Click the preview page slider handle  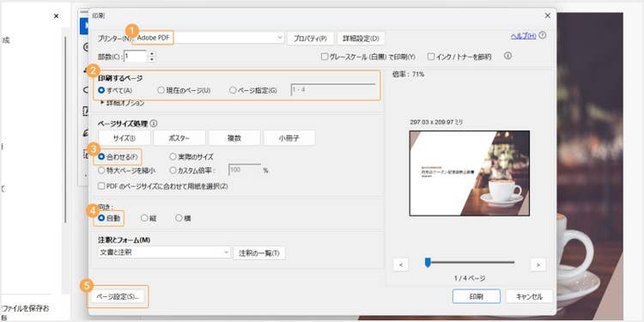point(428,262)
